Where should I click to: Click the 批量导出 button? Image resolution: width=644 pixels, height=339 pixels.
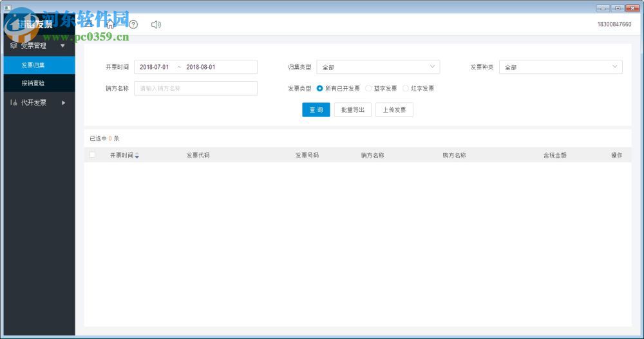[x=352, y=109]
